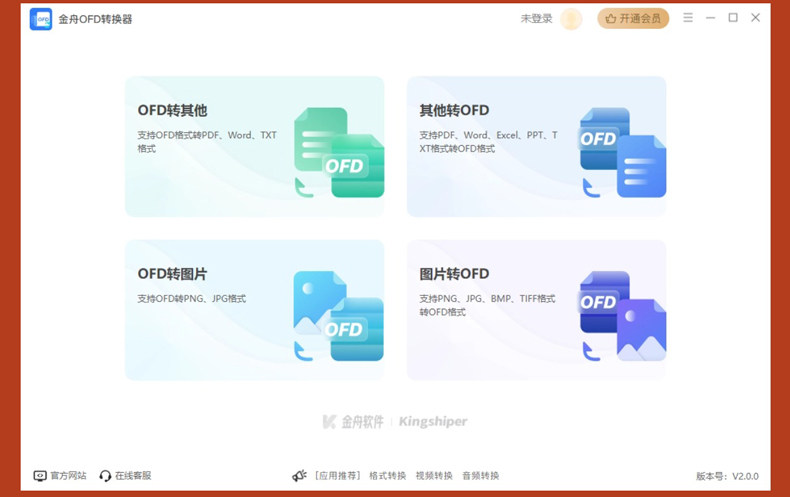Open the hamburger menu icon
Screen dimensions: 790x497
click(688, 18)
